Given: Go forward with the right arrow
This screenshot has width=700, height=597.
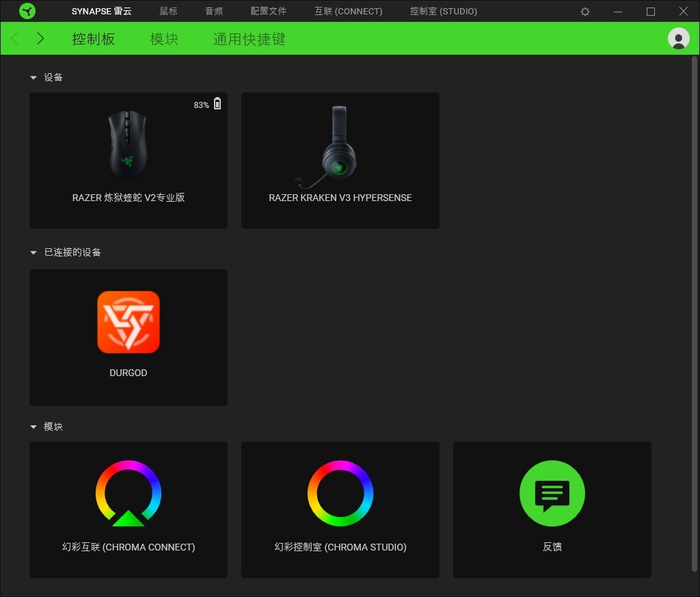Looking at the screenshot, I should 40,39.
